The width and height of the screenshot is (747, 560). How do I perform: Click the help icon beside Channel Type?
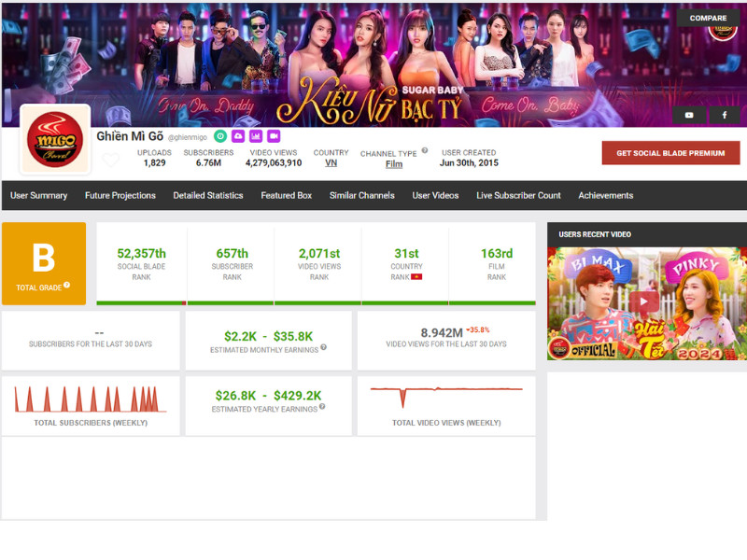[425, 150]
